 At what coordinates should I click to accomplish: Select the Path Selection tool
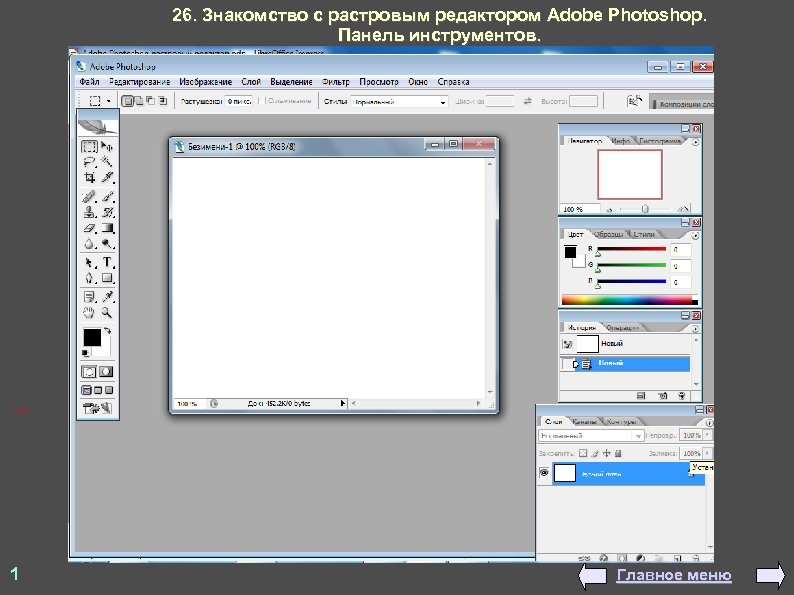point(89,262)
